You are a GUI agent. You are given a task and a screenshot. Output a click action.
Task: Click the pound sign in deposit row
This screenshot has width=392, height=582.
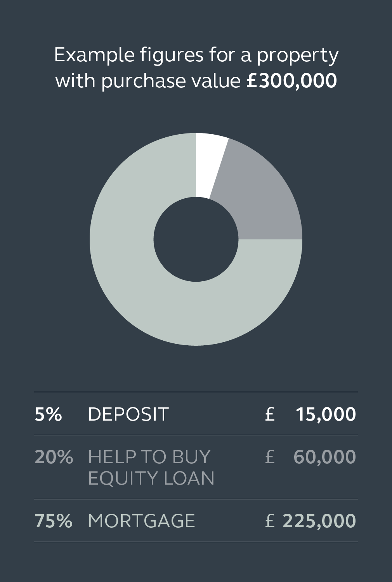coord(270,414)
